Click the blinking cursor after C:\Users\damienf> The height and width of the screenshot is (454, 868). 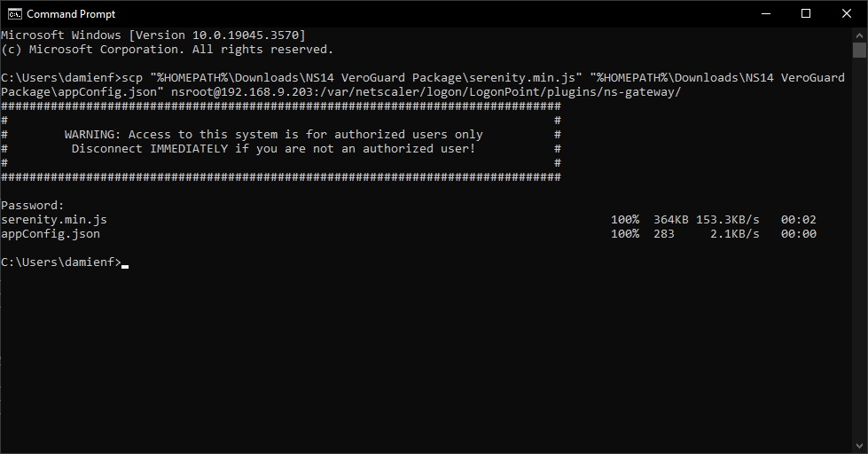125,263
